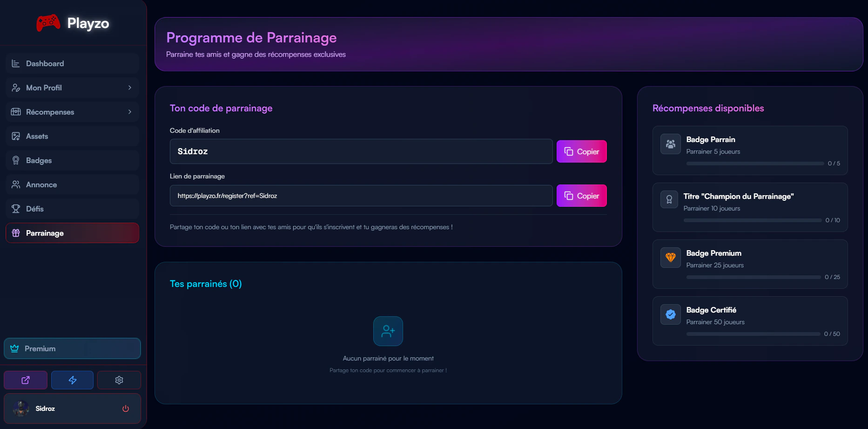Copy the affiliation code Sidroz
Viewport: 868px width, 429px height.
pos(581,151)
